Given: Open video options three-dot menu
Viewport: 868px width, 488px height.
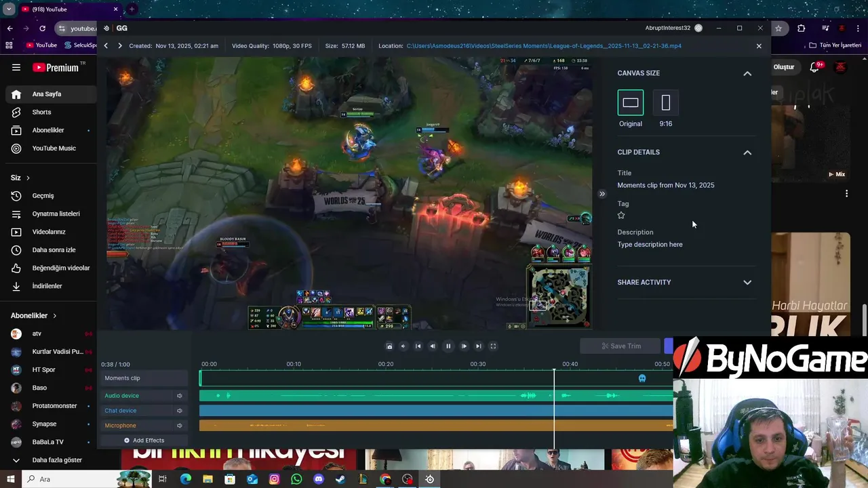Looking at the screenshot, I should coord(846,194).
